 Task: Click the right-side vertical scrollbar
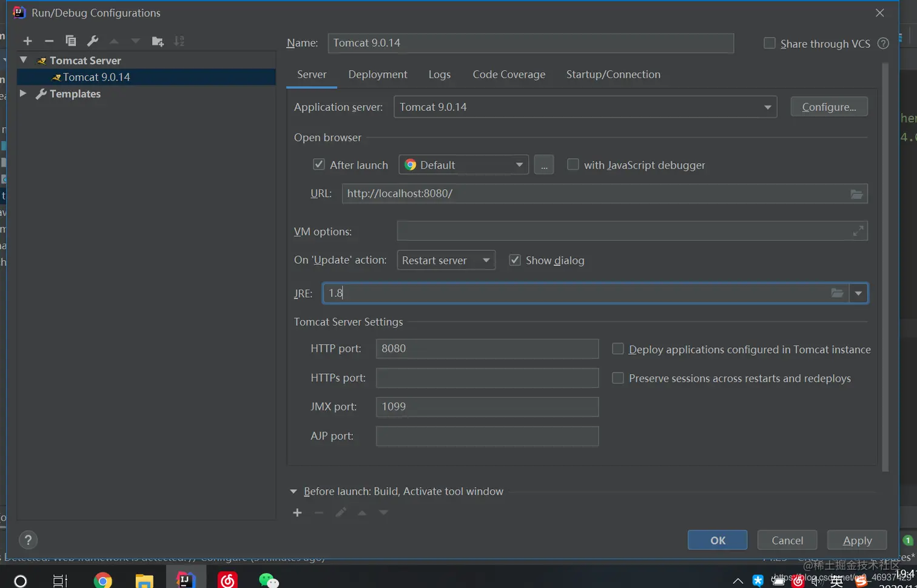pyautogui.click(x=885, y=267)
